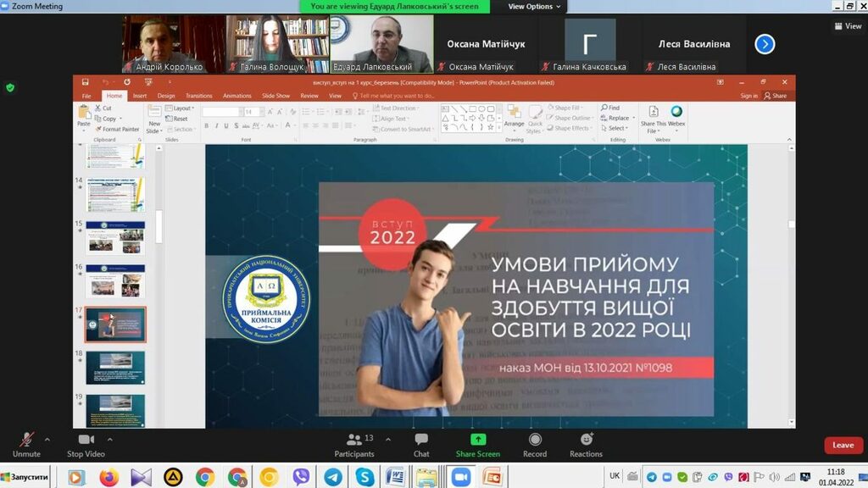Open the Zoom Chat panel
Screen dimensions: 868x488
point(421,441)
